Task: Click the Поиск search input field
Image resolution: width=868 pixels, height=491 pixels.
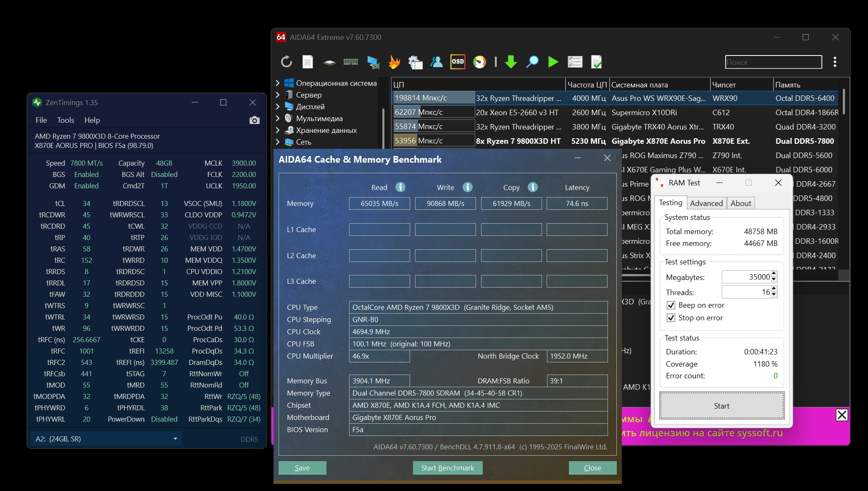Action: pos(773,62)
